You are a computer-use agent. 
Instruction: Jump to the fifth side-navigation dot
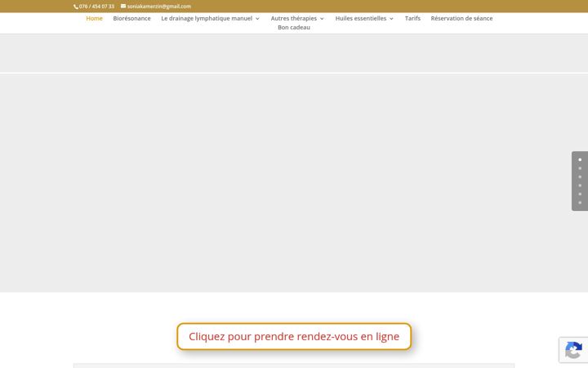tap(580, 194)
